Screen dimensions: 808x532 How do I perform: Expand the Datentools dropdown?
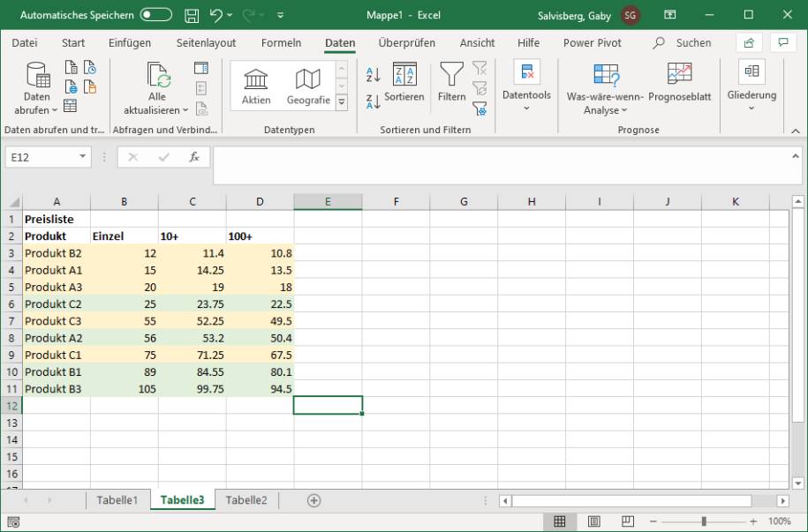[526, 88]
